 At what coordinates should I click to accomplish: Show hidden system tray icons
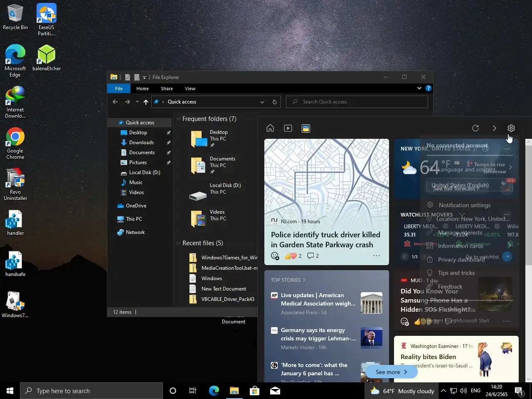pos(443,391)
